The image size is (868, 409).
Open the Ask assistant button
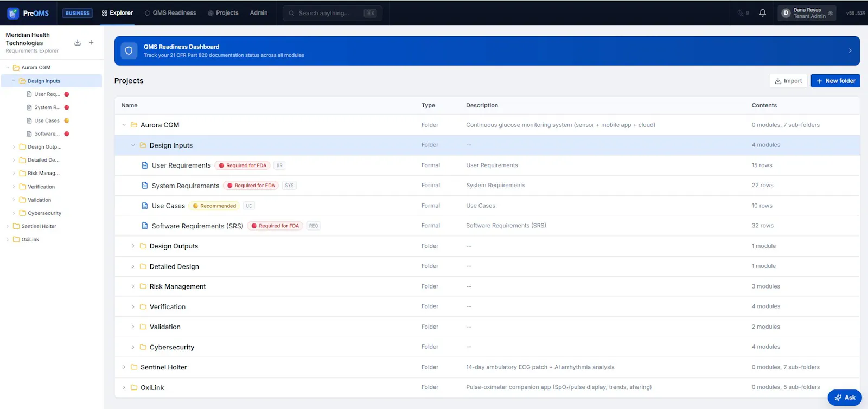coord(845,398)
